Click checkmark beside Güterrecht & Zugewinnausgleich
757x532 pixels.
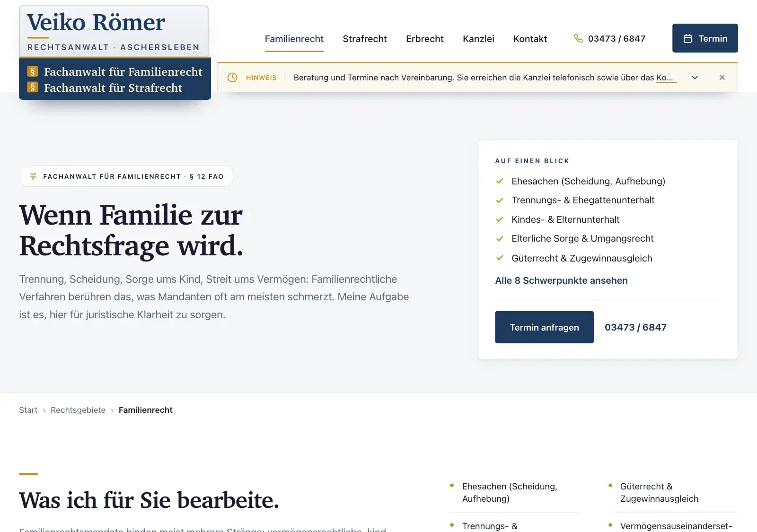[x=500, y=258]
